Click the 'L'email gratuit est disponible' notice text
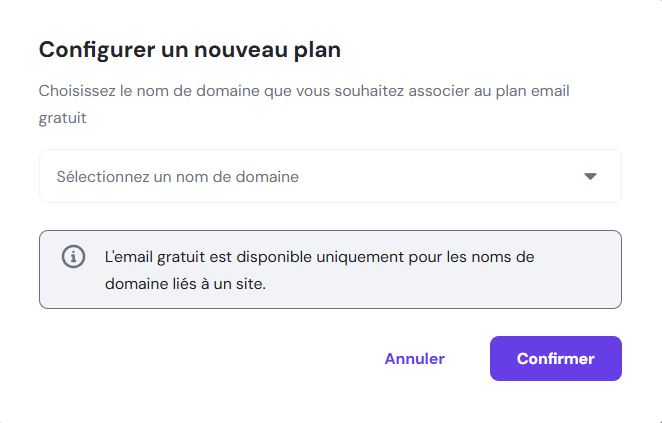Screen dimensions: 662x423 (320, 257)
